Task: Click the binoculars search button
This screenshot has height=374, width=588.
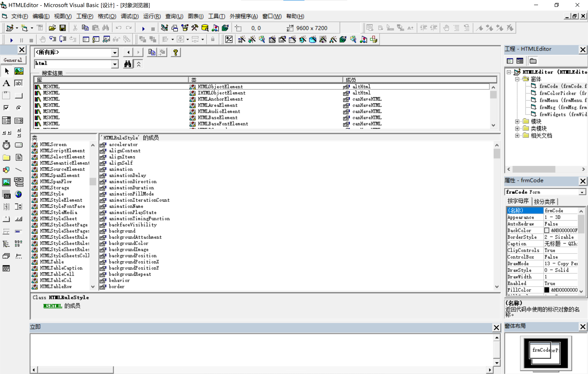Action: point(127,64)
